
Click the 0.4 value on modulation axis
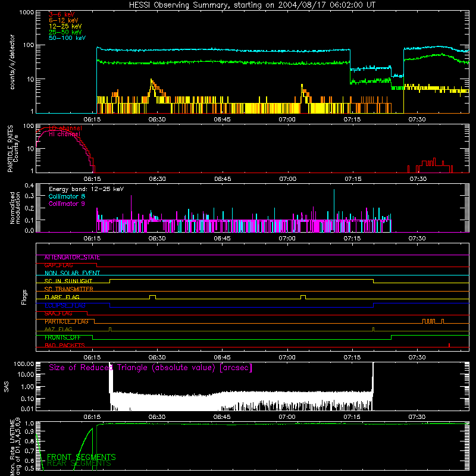29,186
